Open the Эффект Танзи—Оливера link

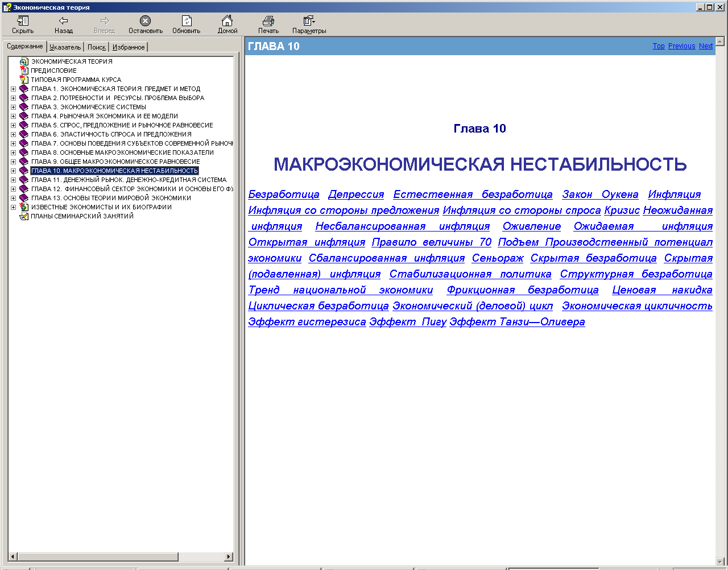[517, 322]
